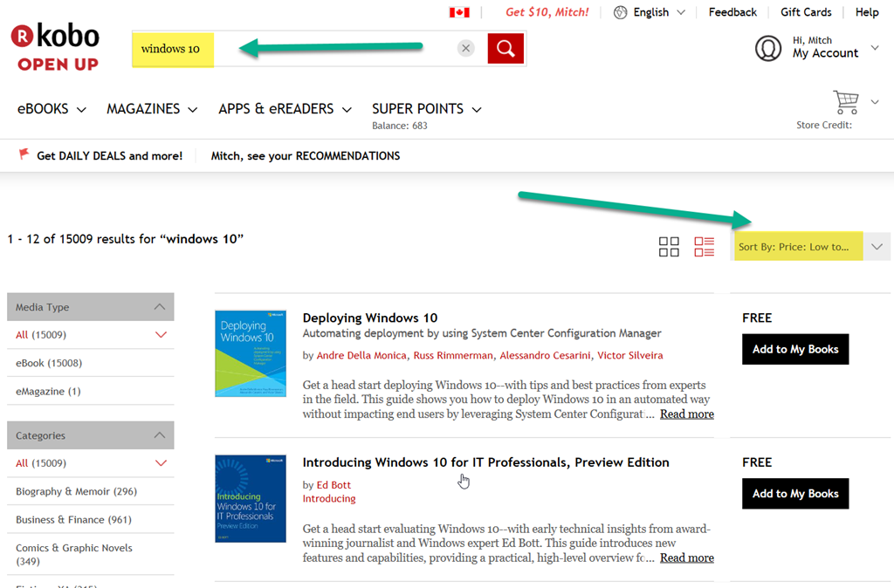This screenshot has height=588, width=894.
Task: Open the shopping cart icon
Action: coord(845,102)
